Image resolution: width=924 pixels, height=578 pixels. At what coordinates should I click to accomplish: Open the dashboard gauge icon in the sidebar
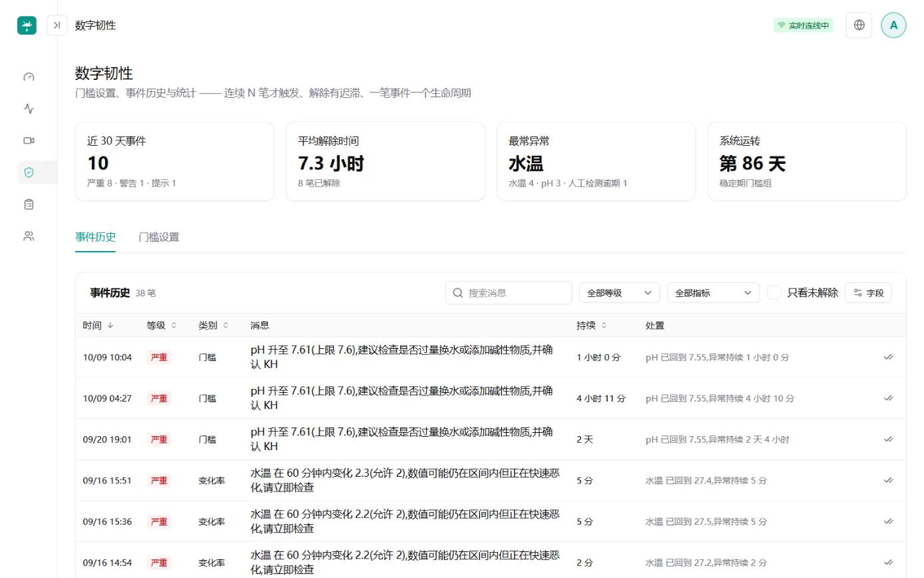29,77
